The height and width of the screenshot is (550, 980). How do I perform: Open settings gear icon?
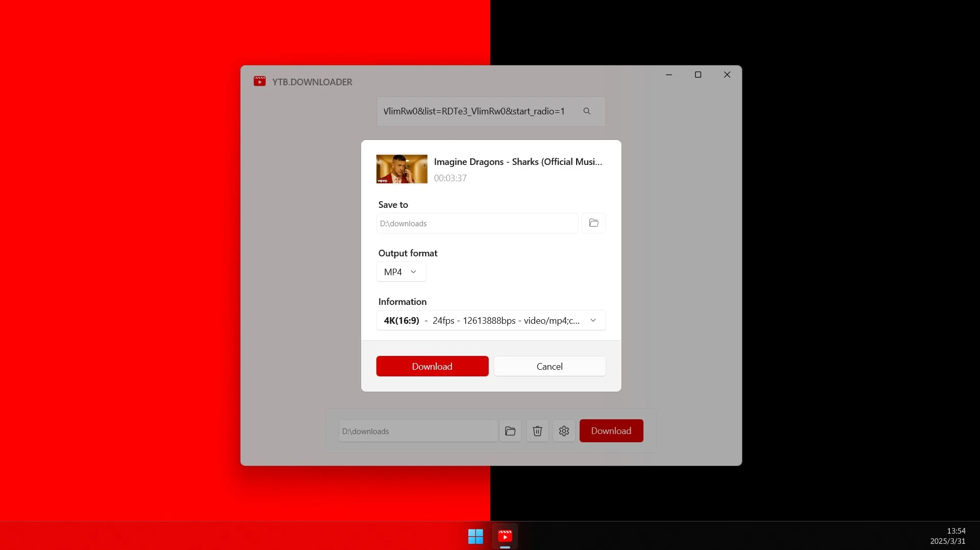(564, 431)
